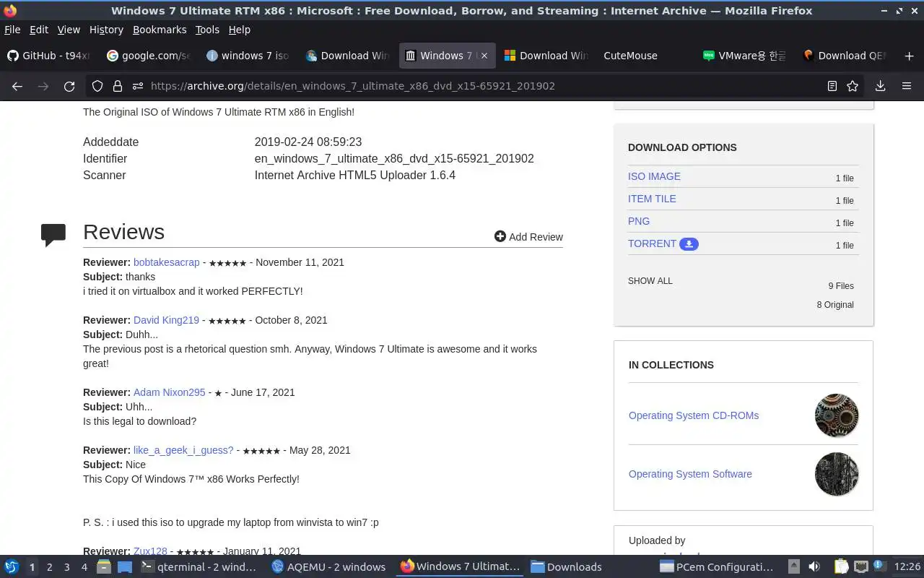Open reviewer like_a_geek_i_guess? profile
This screenshot has height=578, width=924.
[183, 450]
